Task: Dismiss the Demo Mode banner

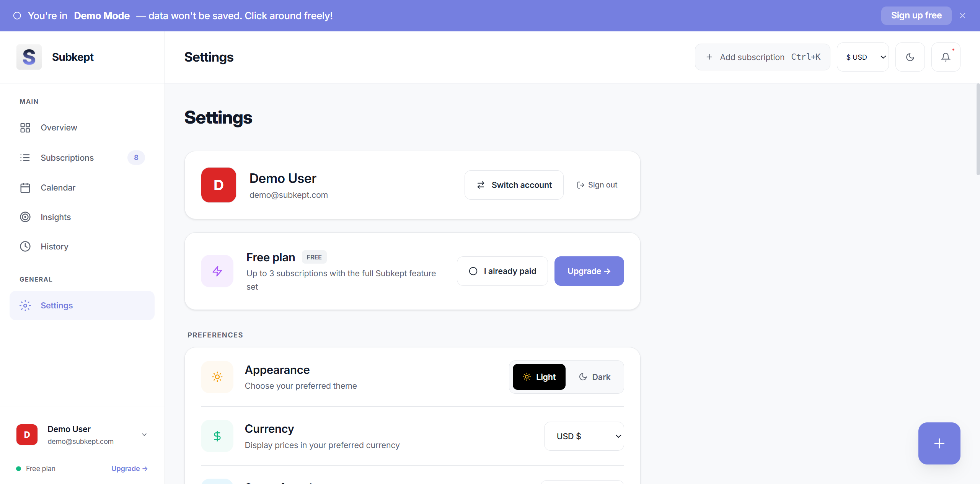Action: 963,16
